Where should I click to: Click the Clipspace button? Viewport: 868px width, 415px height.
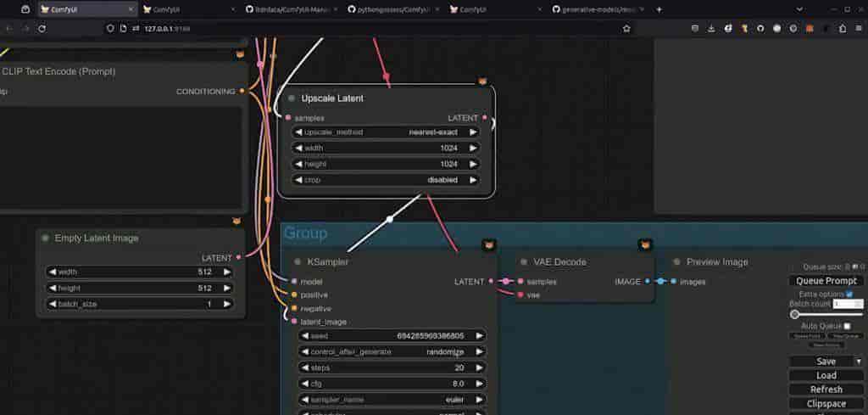[x=826, y=404]
